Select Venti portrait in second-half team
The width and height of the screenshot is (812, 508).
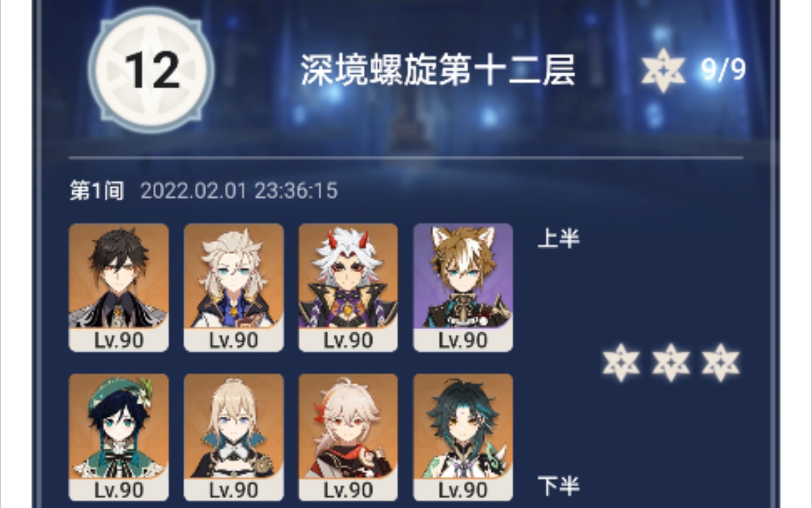pos(118,437)
